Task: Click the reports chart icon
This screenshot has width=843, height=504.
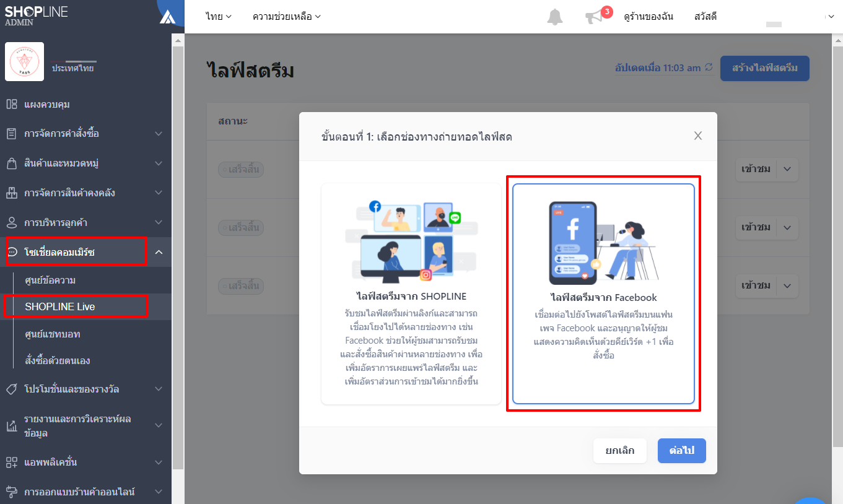Action: [11, 426]
